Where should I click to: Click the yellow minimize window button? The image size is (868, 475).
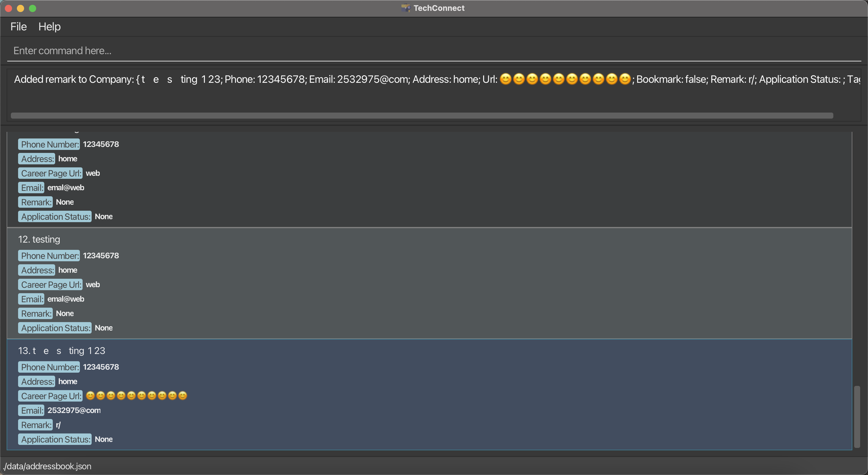[20, 8]
